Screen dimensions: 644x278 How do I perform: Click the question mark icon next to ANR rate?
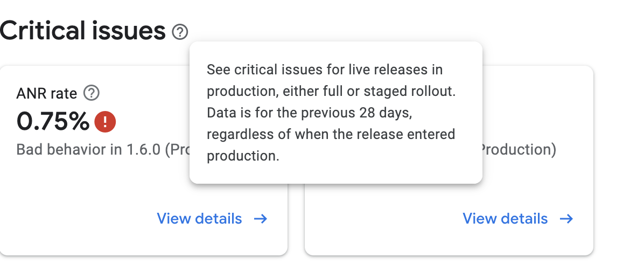coord(92,94)
